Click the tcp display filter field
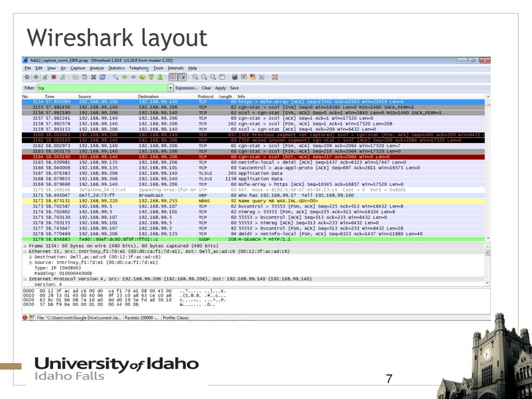This screenshot has height=399, width=532. (102, 88)
